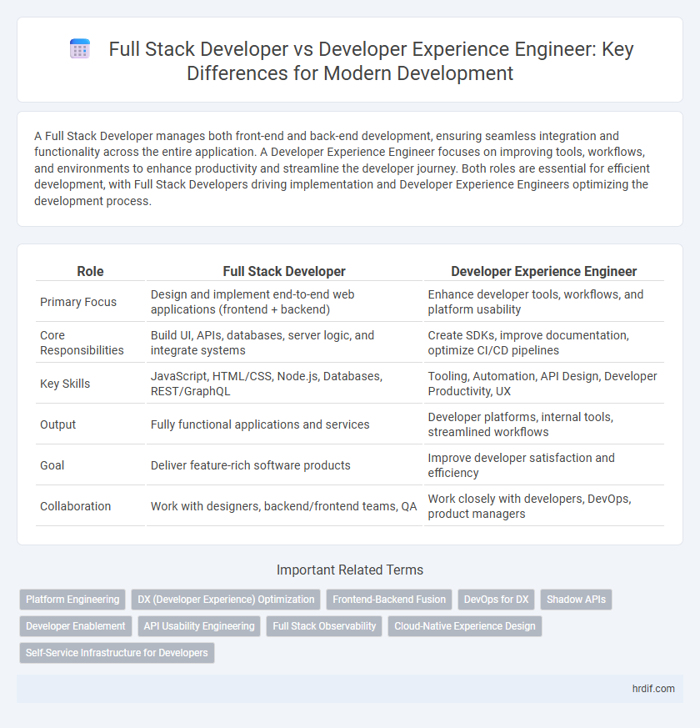The width and height of the screenshot is (700, 728).
Task: Click 'Design and implement end-to-end web applications' cell
Action: pos(284,302)
